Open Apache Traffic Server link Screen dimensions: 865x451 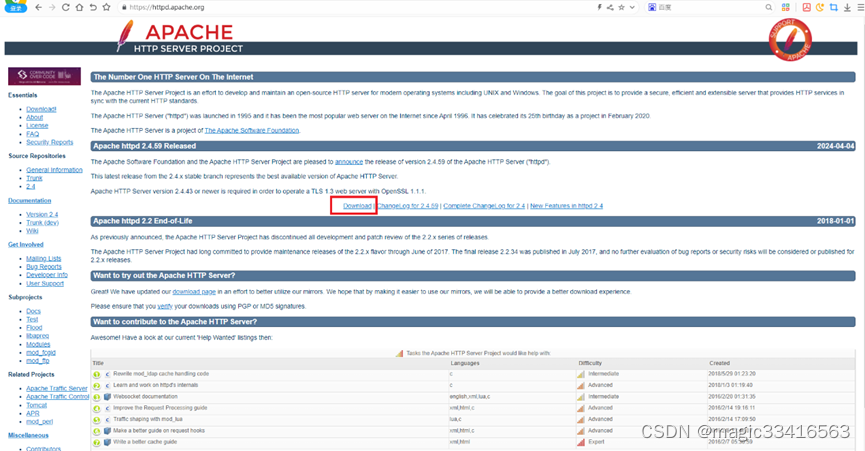57,389
